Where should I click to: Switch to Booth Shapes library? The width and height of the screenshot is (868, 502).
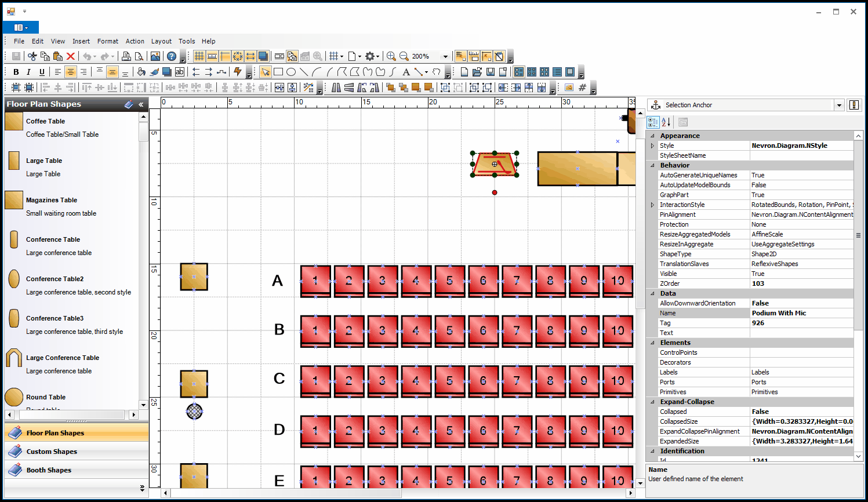pyautogui.click(x=77, y=470)
